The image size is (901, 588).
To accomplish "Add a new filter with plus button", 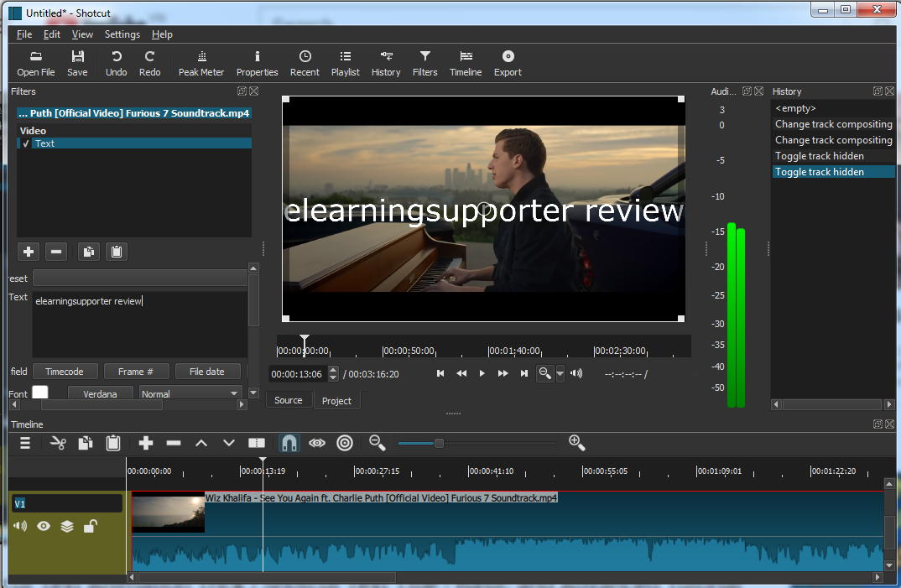I will [x=29, y=251].
